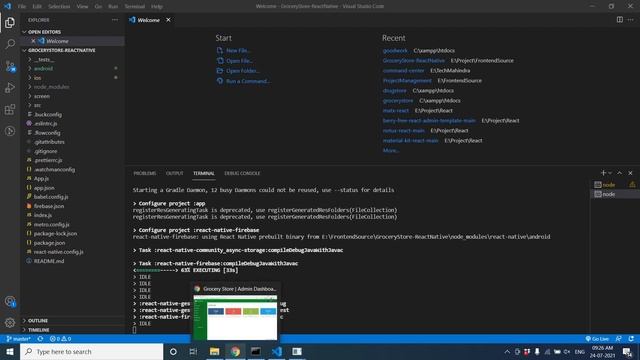Viewport: 640px width, 360px height.
Task: Select the first node terminal with warning
Action: (614, 184)
